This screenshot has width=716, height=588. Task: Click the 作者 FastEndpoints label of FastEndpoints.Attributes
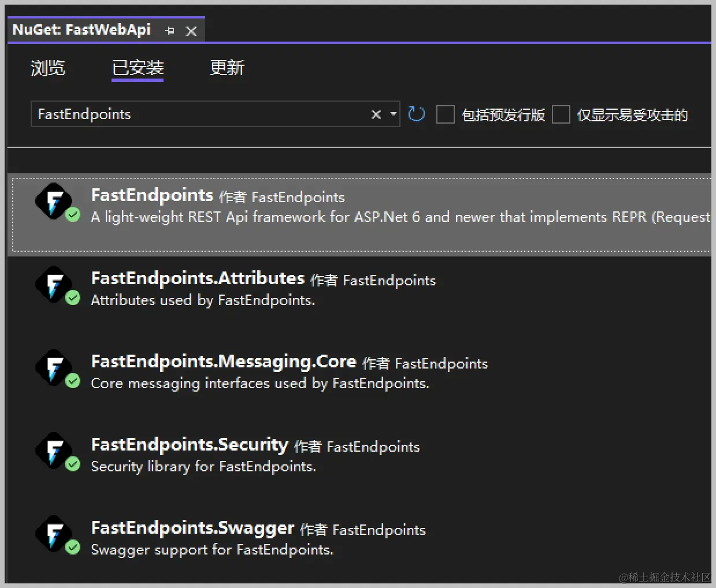pos(373,280)
